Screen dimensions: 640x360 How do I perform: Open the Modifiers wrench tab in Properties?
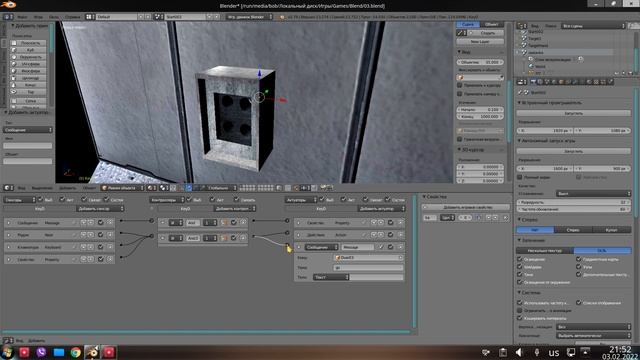tap(575, 82)
